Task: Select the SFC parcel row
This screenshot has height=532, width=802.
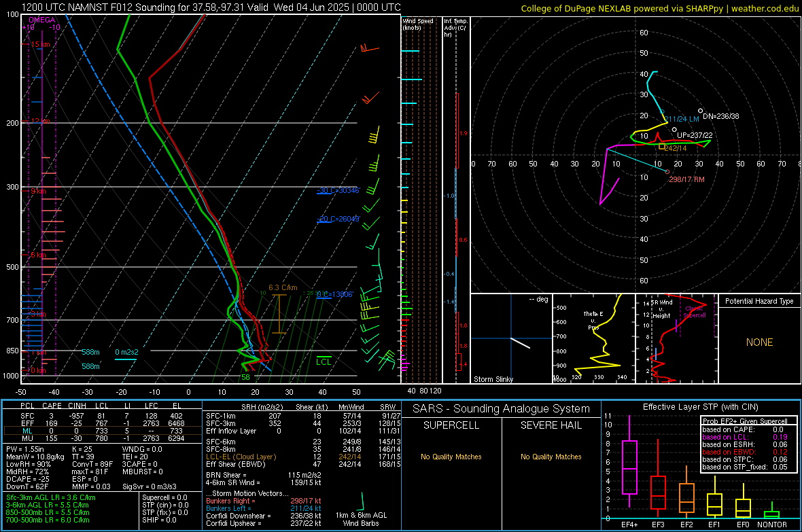Action: tap(101, 416)
